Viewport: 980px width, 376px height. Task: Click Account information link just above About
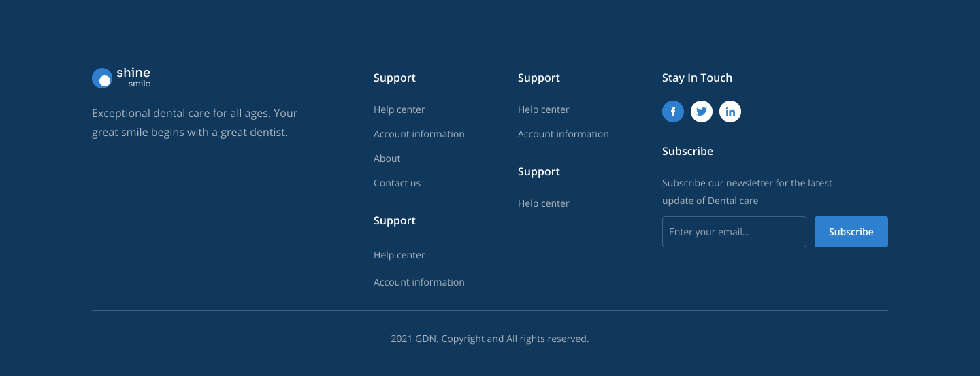point(419,134)
